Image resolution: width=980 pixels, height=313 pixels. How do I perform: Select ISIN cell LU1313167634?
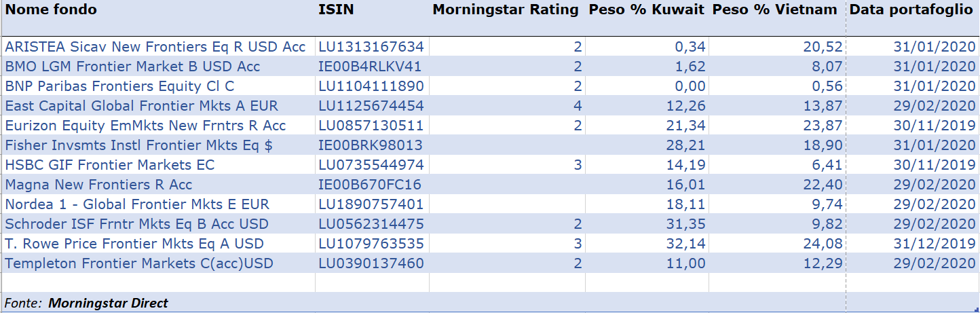click(371, 47)
